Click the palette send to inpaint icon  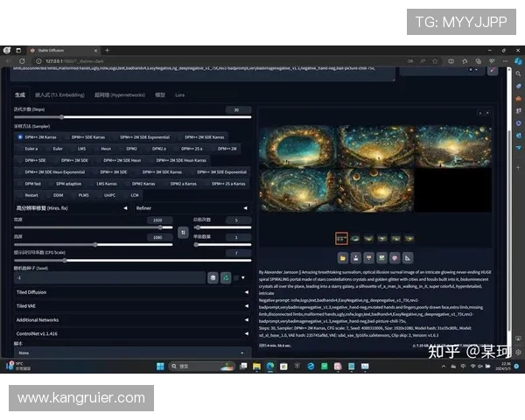point(395,257)
